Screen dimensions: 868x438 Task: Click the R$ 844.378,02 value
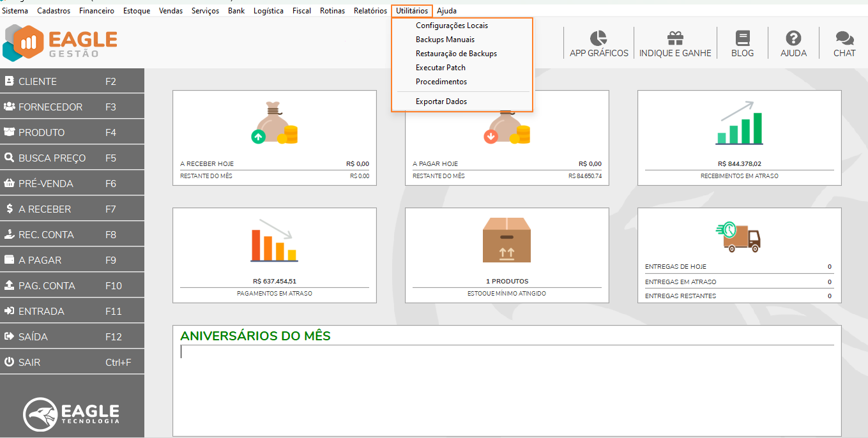[x=739, y=163]
